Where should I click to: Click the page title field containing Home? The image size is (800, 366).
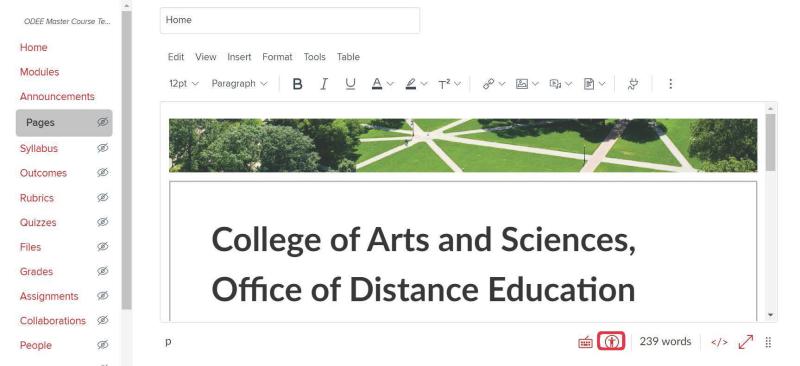(290, 20)
